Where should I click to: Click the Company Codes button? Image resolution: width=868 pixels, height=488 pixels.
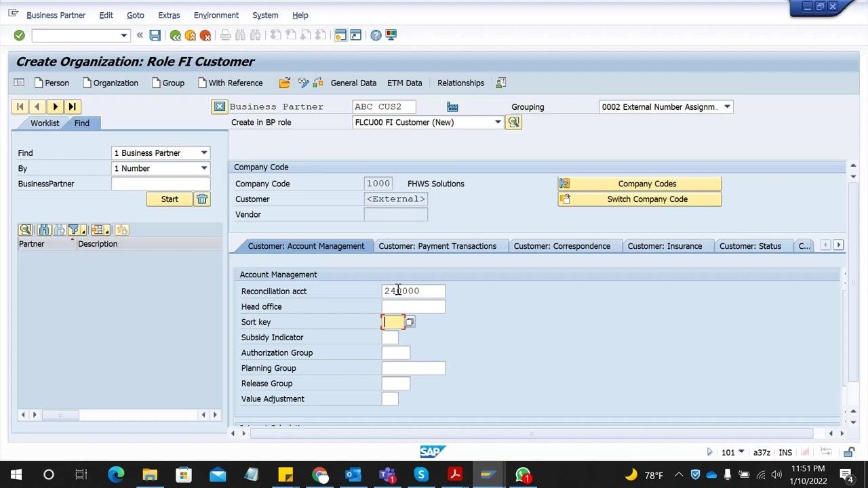(x=639, y=184)
